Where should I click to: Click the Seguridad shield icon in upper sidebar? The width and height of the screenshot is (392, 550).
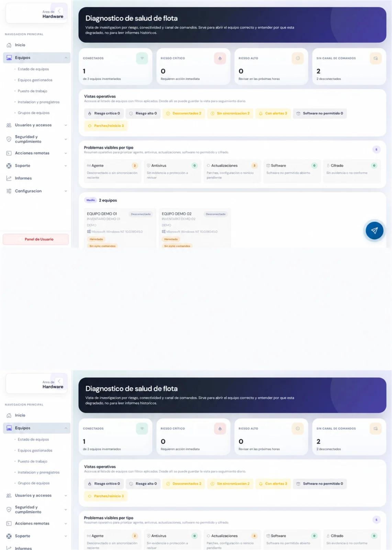pos(9,139)
